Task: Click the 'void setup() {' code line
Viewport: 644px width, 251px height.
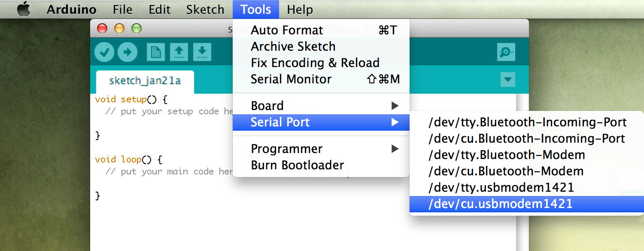Action: point(131,99)
